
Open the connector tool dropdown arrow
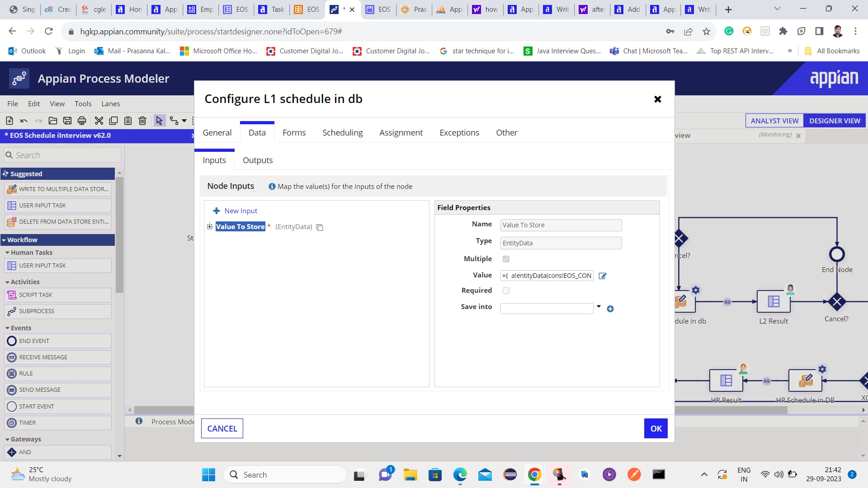click(184, 121)
